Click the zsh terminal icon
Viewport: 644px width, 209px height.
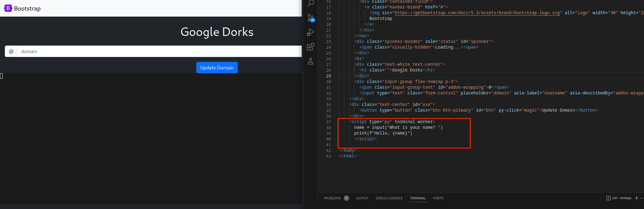[x=608, y=198]
